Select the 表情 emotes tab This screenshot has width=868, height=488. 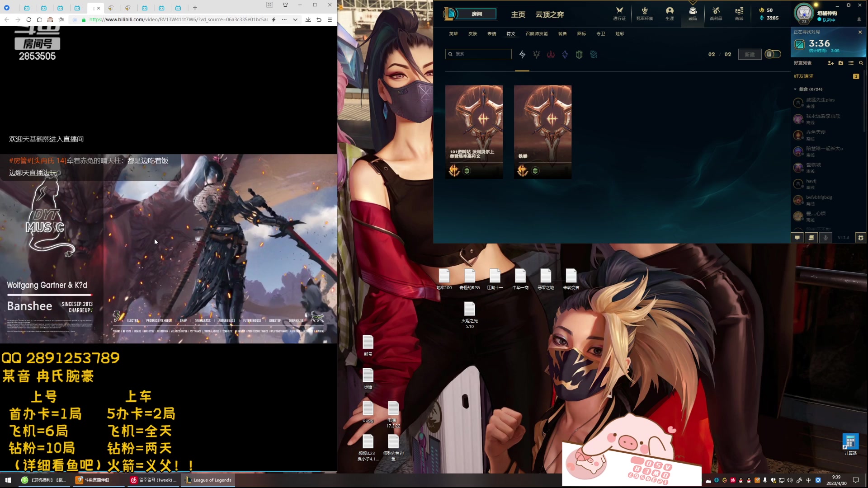point(491,34)
